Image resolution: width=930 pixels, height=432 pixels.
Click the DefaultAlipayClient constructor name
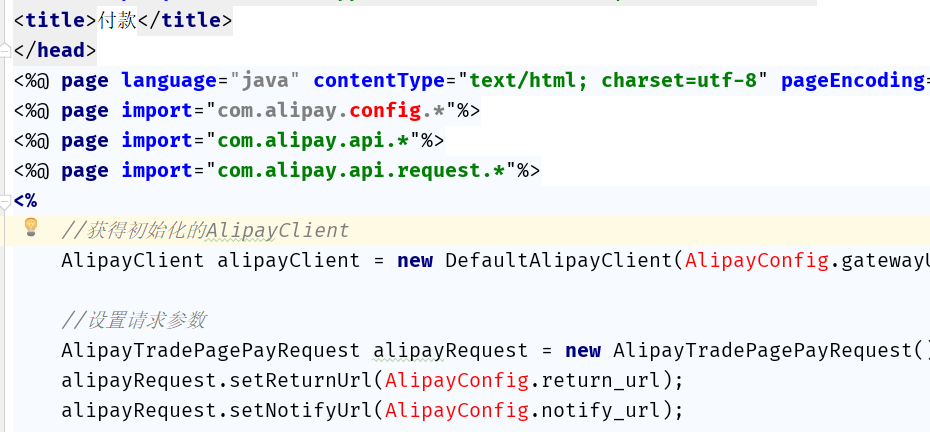pyautogui.click(x=559, y=260)
